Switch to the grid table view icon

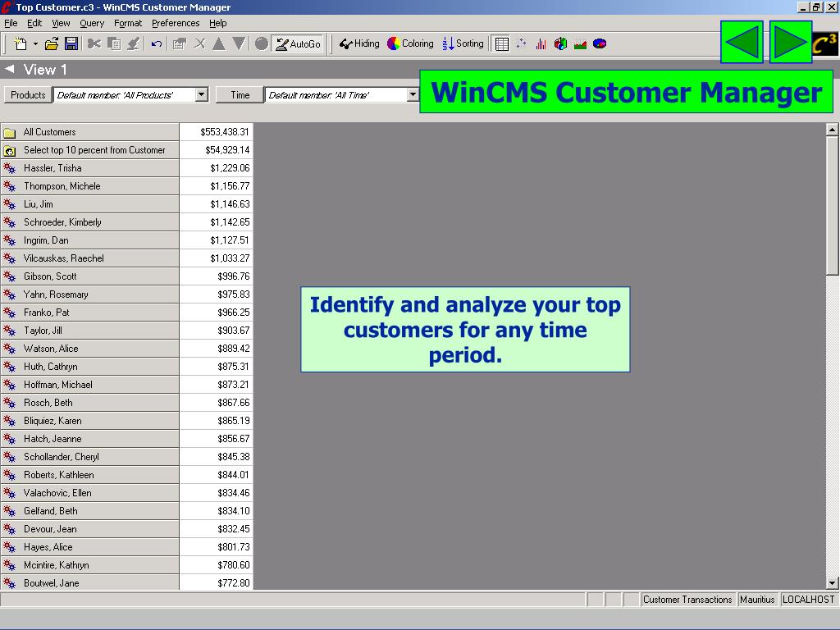[502, 44]
